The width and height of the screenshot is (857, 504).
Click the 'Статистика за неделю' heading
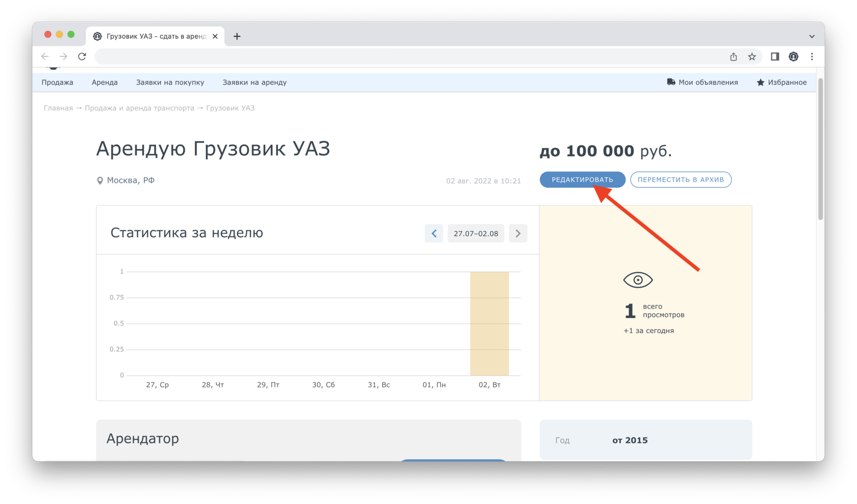(x=187, y=233)
